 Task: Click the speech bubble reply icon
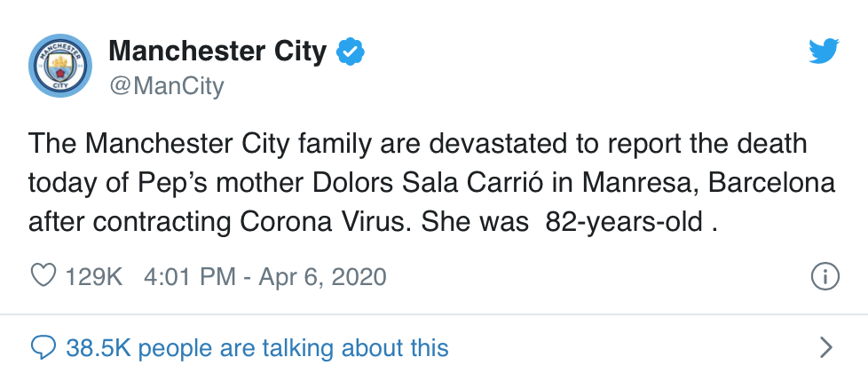click(x=43, y=349)
